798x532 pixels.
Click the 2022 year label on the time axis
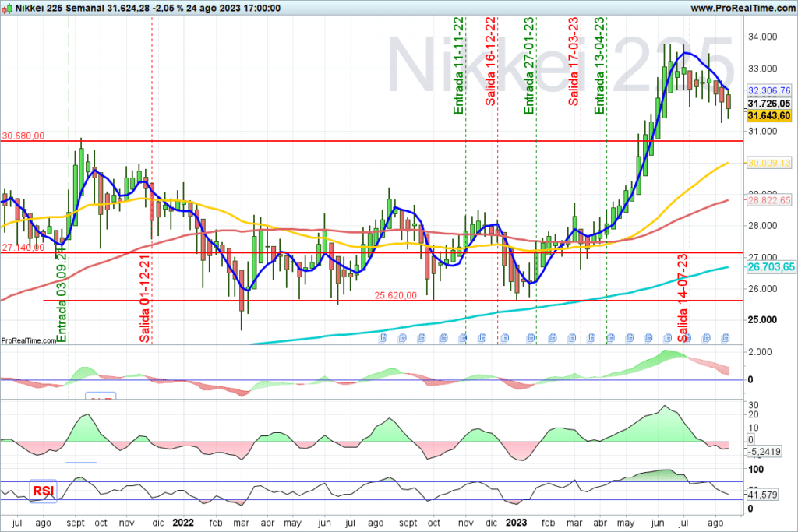(x=183, y=523)
